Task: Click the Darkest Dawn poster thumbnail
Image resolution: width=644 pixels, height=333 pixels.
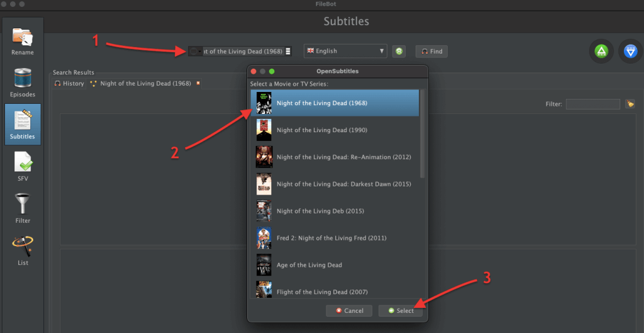Action: (x=264, y=184)
